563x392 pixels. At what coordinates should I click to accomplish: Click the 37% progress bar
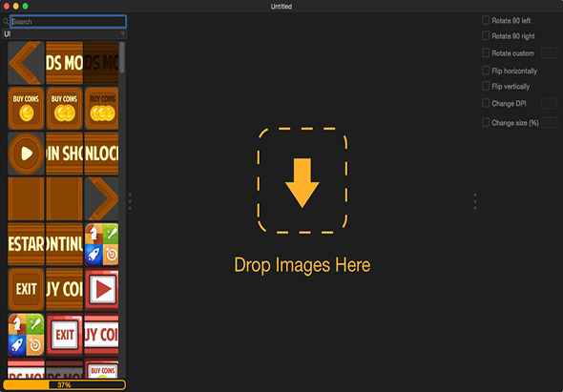coord(65,384)
